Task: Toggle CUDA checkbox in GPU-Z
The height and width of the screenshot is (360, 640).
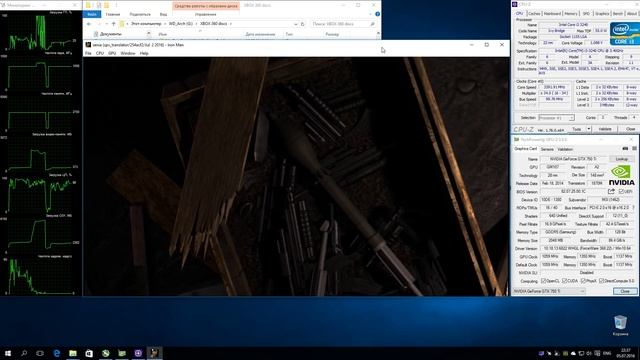Action: point(564,281)
